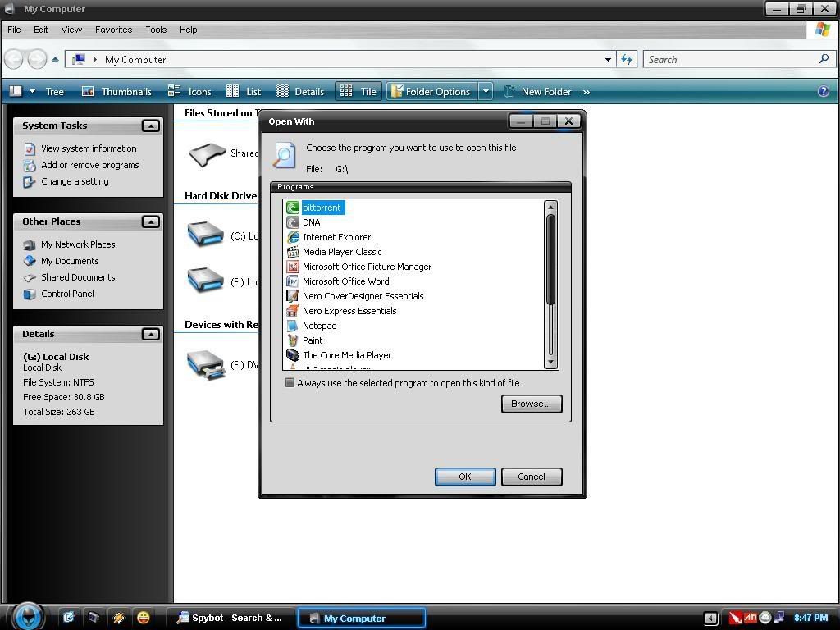The width and height of the screenshot is (840, 630).
Task: Open Control Panel link
Action: 67,294
